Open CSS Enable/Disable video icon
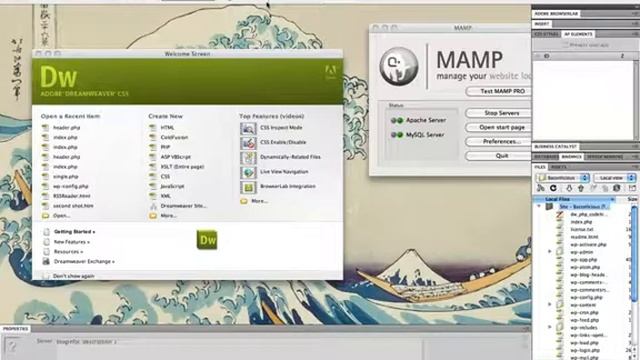 tap(248, 143)
